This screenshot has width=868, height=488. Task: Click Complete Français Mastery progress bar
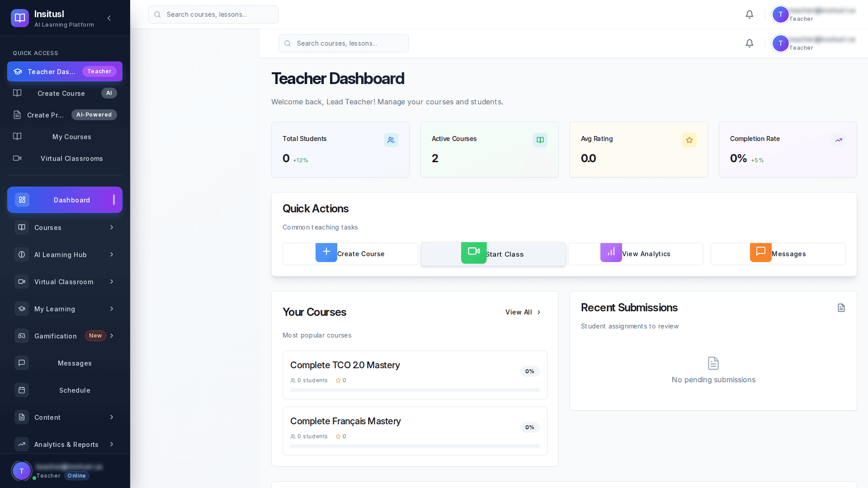pyautogui.click(x=415, y=446)
